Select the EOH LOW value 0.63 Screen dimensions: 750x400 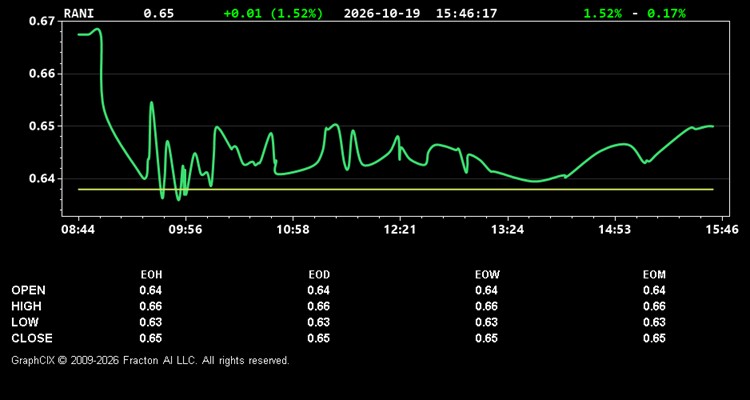pyautogui.click(x=151, y=322)
